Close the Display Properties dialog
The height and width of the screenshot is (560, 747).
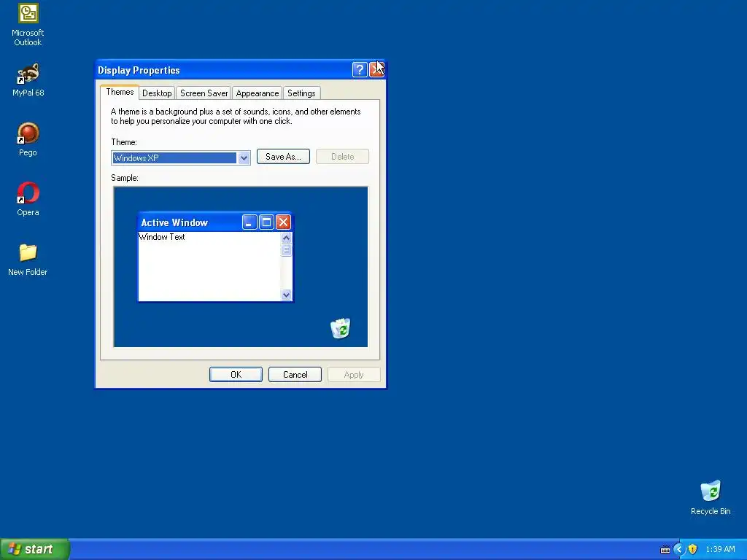pos(377,69)
